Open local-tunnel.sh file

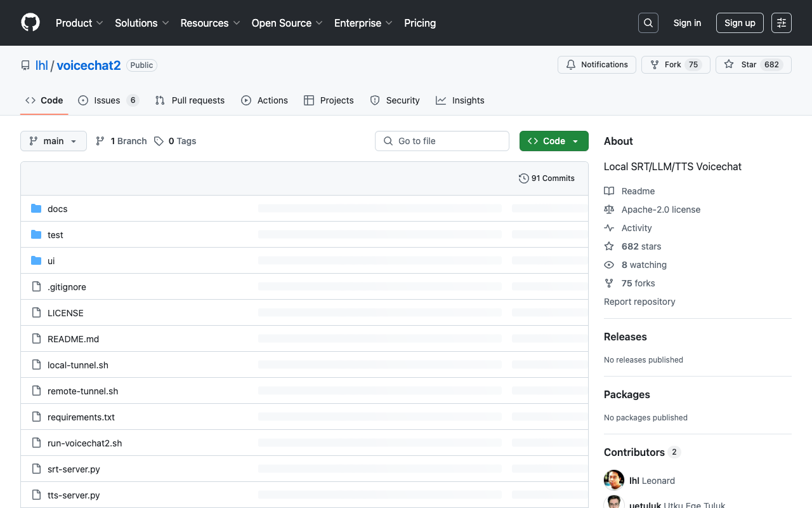tap(78, 365)
